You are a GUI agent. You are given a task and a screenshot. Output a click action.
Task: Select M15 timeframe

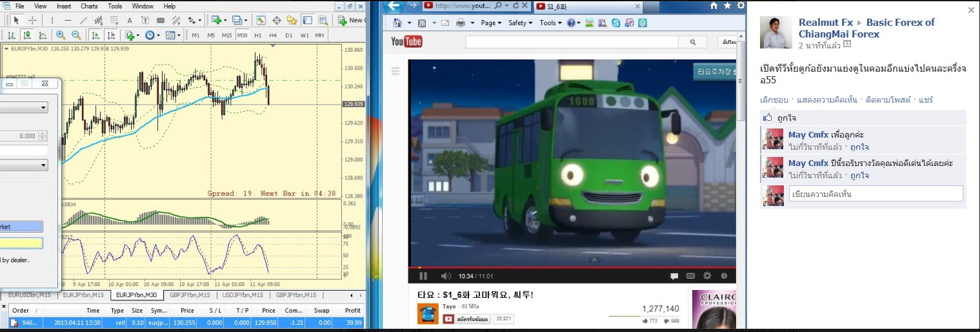pos(226,35)
